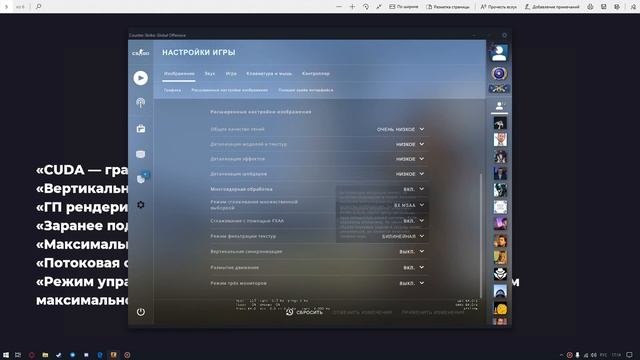Click the «CUDA — гра line in document
The height and width of the screenshot is (360, 640).
[82, 170]
